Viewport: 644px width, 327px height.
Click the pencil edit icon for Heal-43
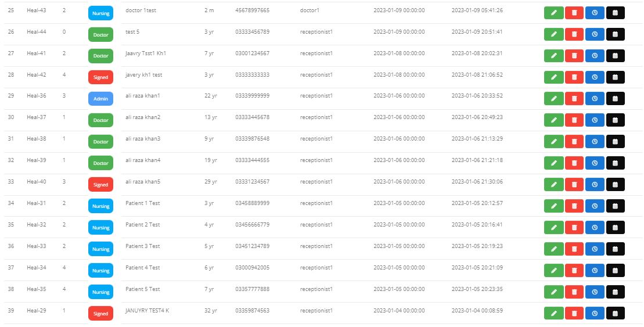click(x=553, y=13)
